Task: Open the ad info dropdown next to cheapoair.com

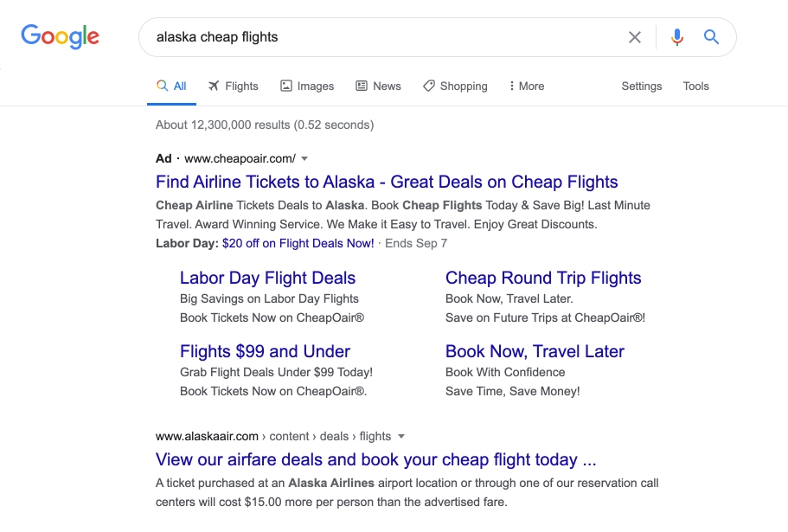Action: coord(304,158)
